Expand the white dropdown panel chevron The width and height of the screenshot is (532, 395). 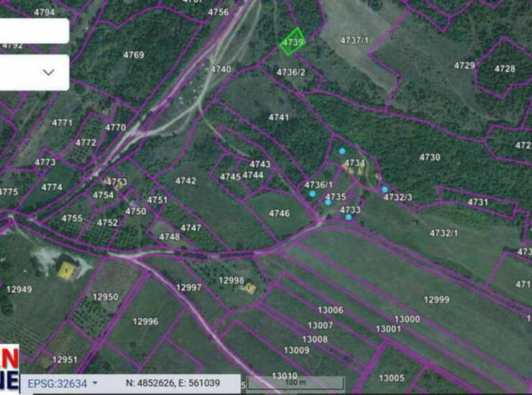[x=49, y=73]
